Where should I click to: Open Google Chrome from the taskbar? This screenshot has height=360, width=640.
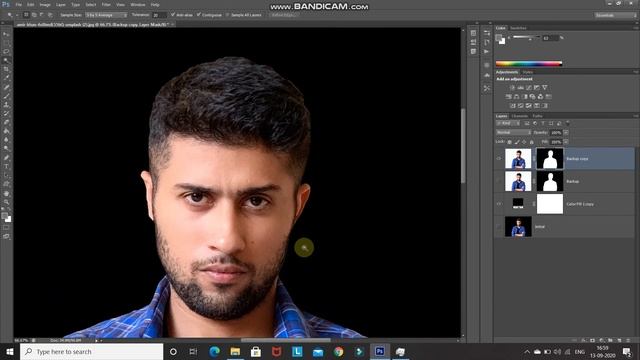338,351
